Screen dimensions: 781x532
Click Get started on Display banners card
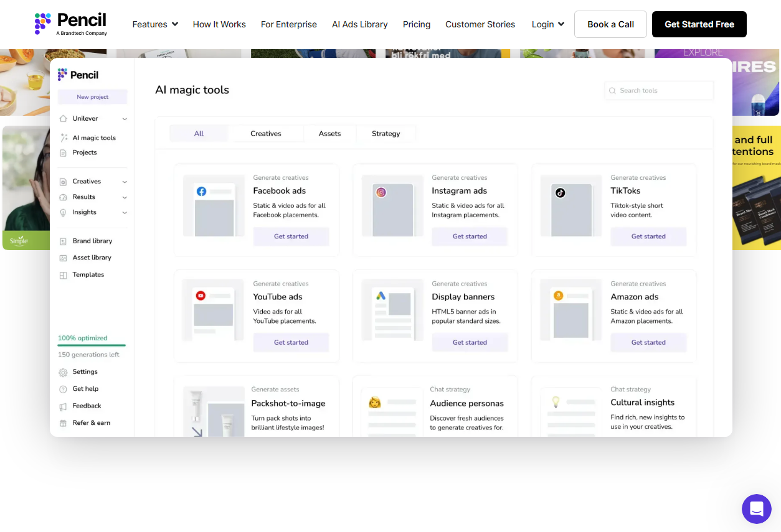coord(470,342)
